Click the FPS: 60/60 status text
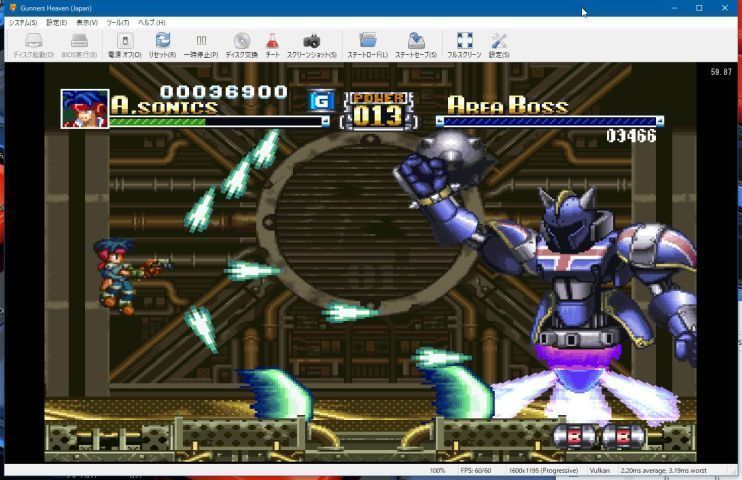This screenshot has width=742, height=480. click(x=476, y=471)
